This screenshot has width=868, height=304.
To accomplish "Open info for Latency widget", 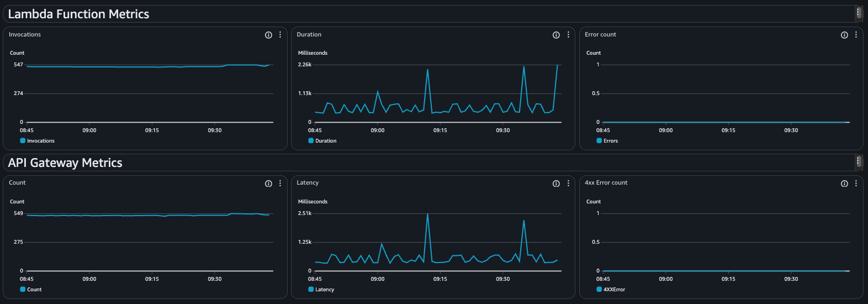I will 556,184.
